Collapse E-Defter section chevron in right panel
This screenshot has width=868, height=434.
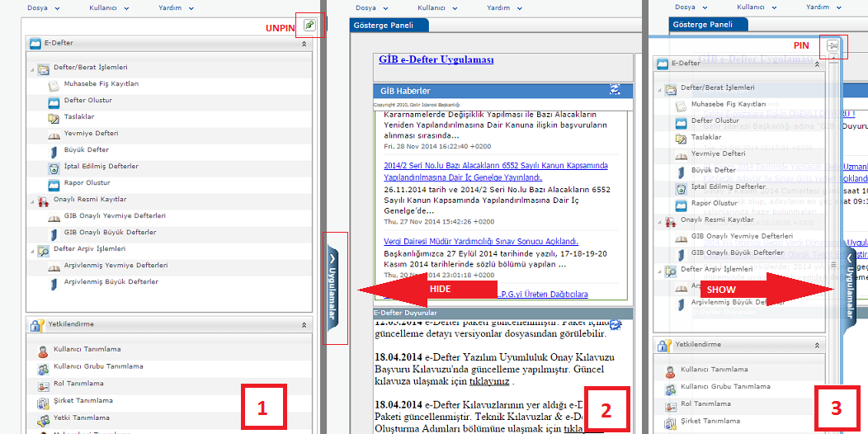pos(817,64)
